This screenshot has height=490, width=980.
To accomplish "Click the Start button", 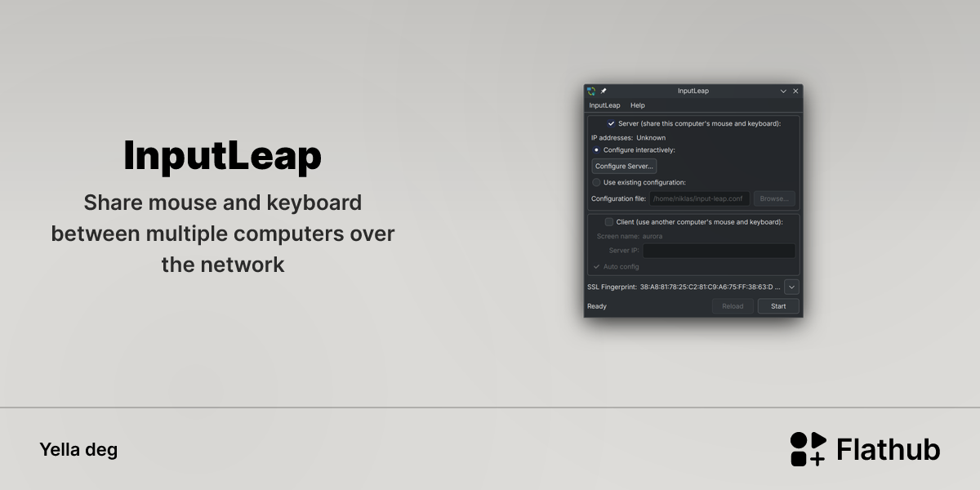I will point(778,306).
